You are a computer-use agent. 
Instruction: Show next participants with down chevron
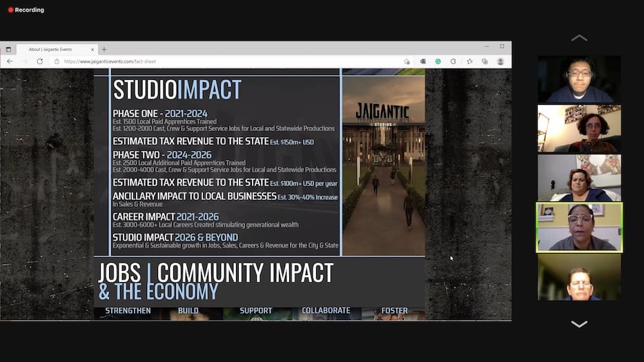click(579, 324)
